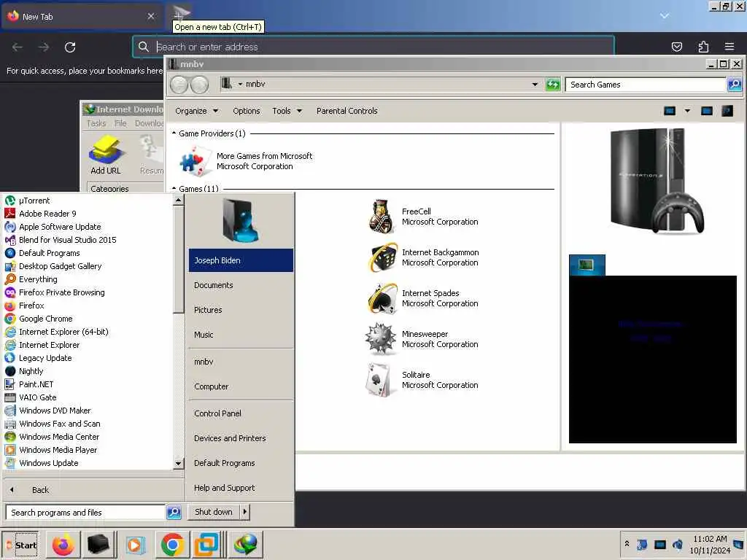Open Default Programs in the programs list

[42, 253]
